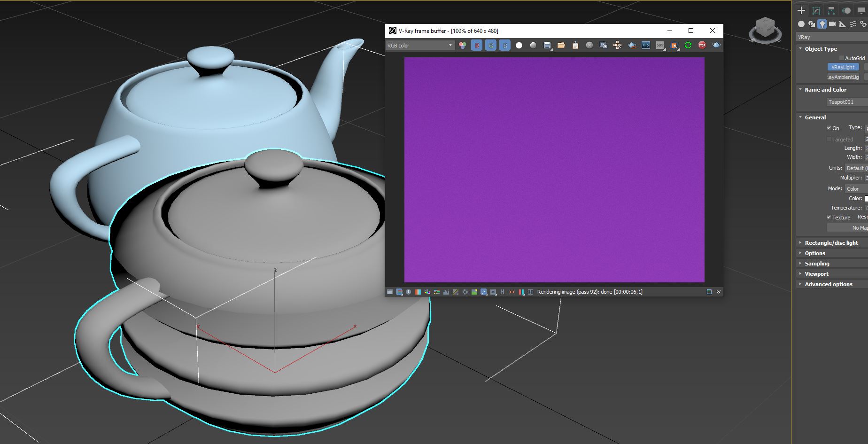Toggle the LUT correction icon
Viewport: 868px width, 444px height.
[x=493, y=292]
